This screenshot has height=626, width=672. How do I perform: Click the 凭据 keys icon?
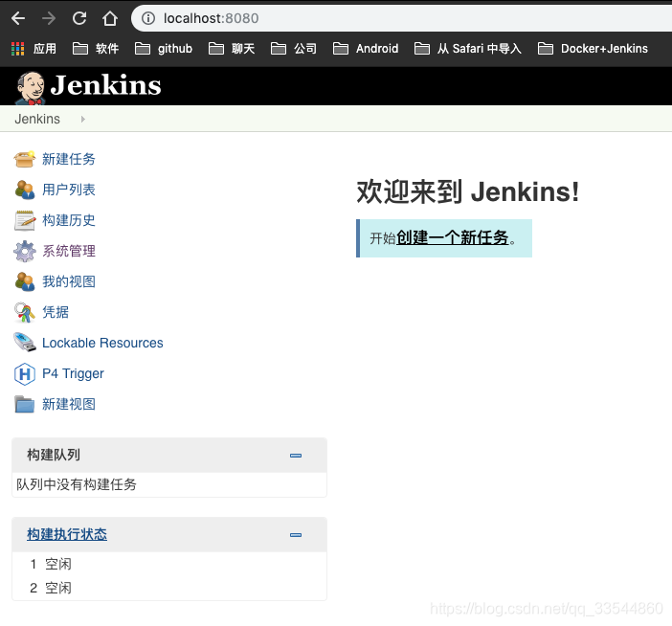pyautogui.click(x=25, y=312)
